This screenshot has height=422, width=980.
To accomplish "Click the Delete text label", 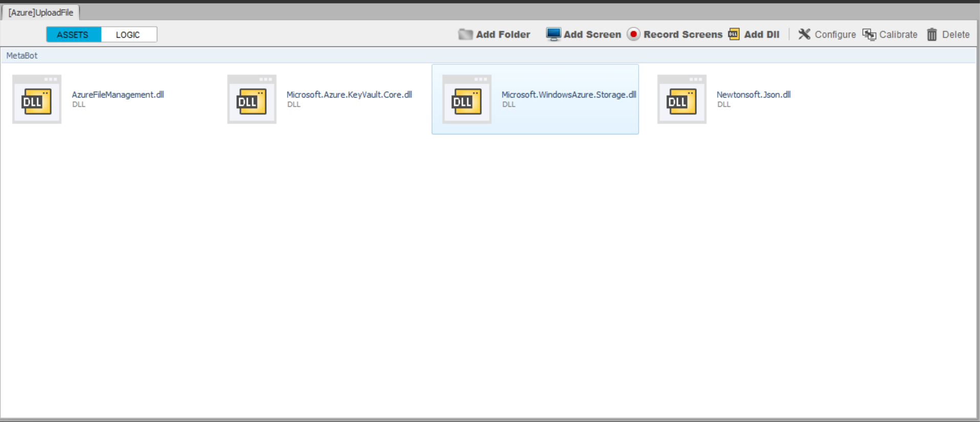I will click(956, 34).
